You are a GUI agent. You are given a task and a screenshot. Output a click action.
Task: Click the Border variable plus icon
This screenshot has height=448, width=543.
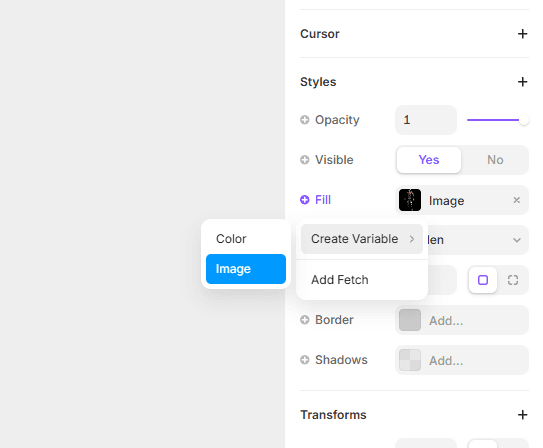[304, 320]
